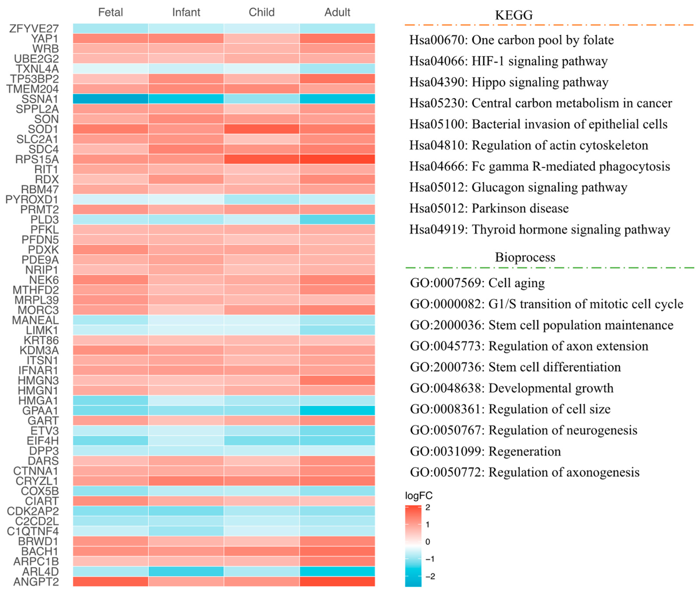Viewport: 700px width, 595px height.
Task: Click the RPS15A heatmap cell under Adult
Action: (x=337, y=159)
